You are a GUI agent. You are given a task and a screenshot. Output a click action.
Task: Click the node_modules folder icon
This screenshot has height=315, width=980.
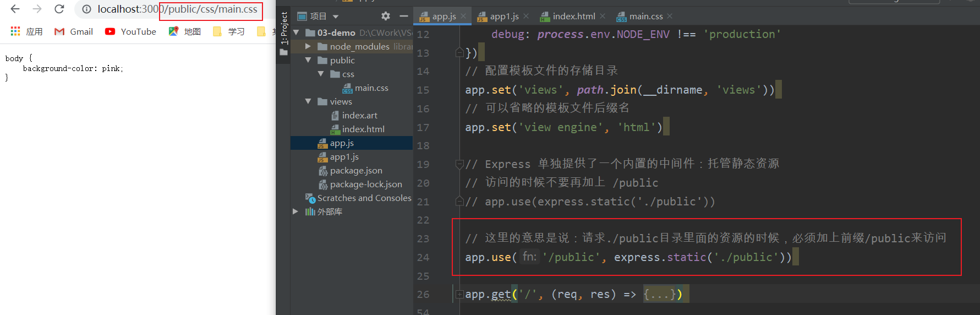(x=323, y=46)
